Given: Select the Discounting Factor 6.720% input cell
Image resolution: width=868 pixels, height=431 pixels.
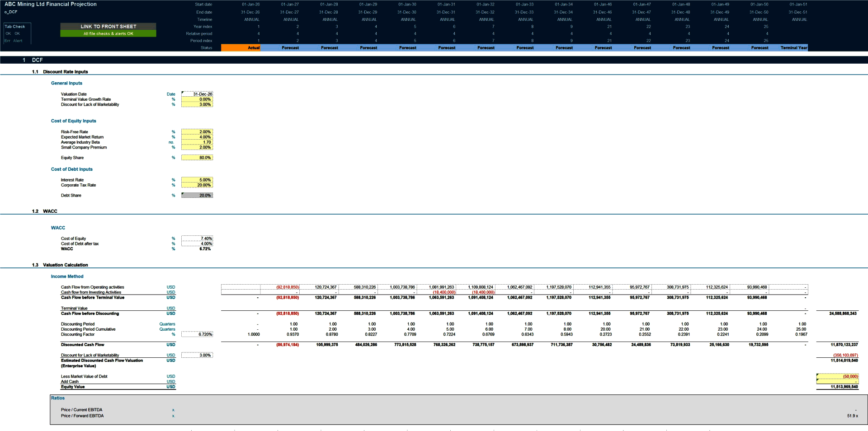Looking at the screenshot, I should click(x=197, y=334).
